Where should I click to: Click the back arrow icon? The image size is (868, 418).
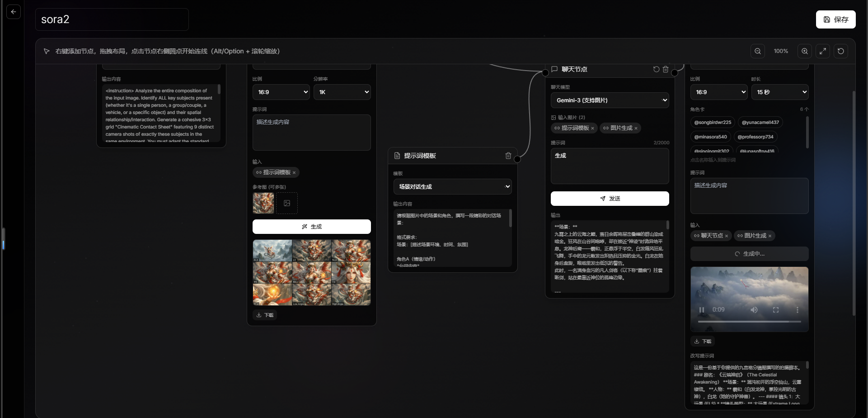point(14,12)
